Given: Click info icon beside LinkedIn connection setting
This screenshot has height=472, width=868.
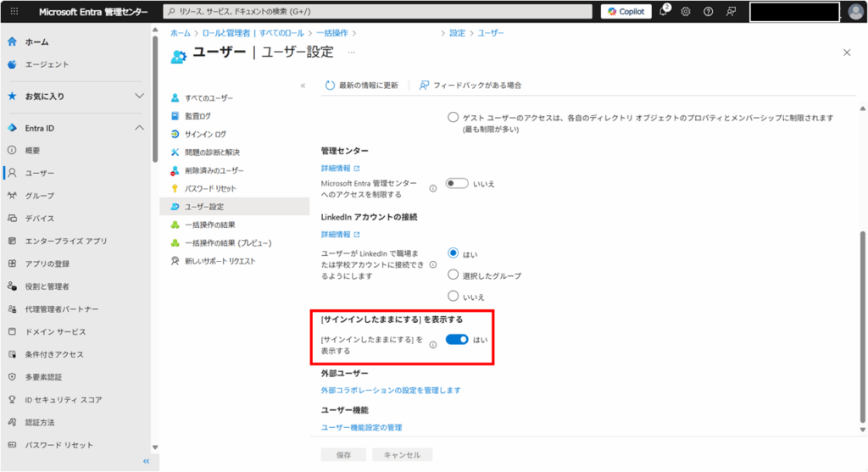Looking at the screenshot, I should pos(433,264).
